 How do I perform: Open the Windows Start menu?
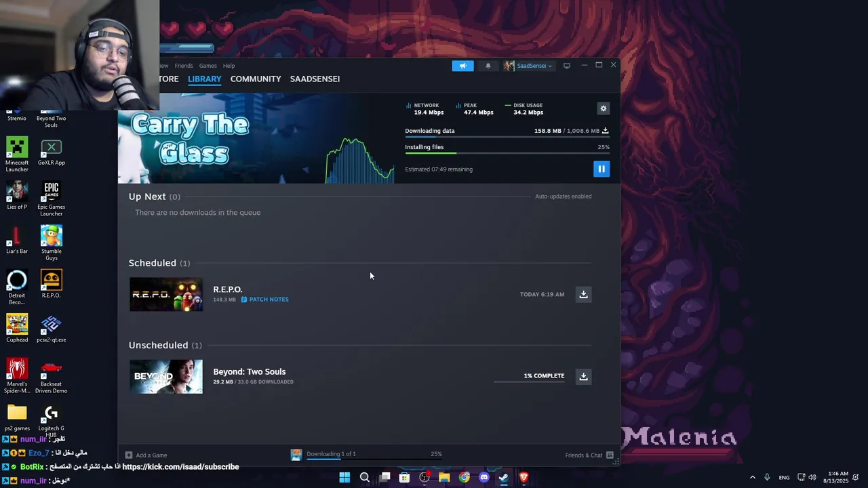pos(344,477)
